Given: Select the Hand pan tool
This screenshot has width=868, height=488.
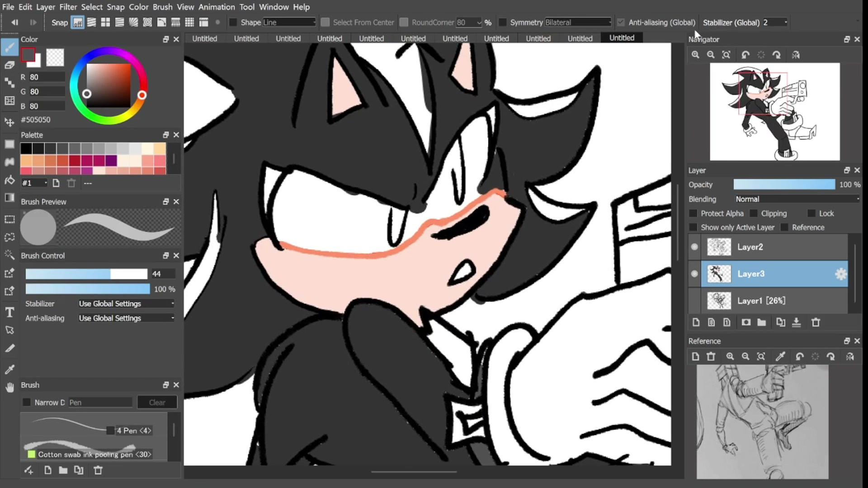Looking at the screenshot, I should click(9, 387).
